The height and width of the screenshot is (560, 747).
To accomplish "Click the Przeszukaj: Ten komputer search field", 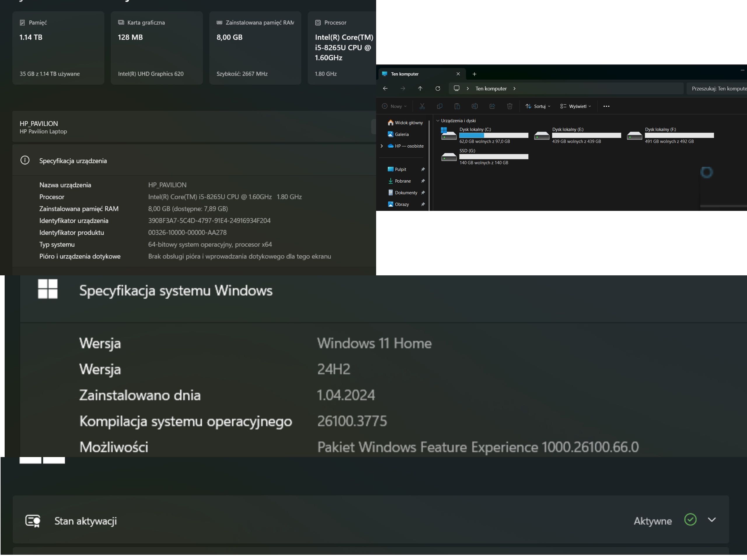I will click(x=717, y=88).
